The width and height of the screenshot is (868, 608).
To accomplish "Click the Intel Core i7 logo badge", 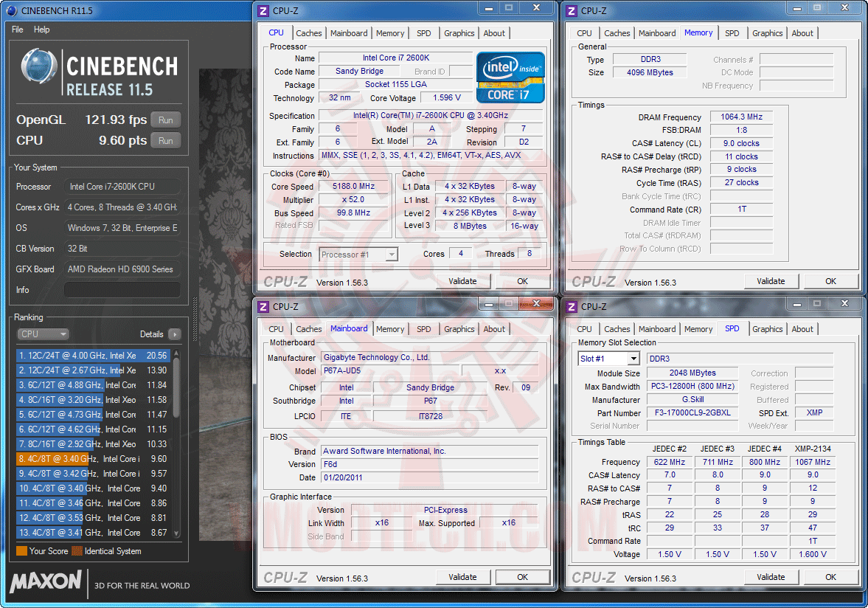I will [x=510, y=77].
